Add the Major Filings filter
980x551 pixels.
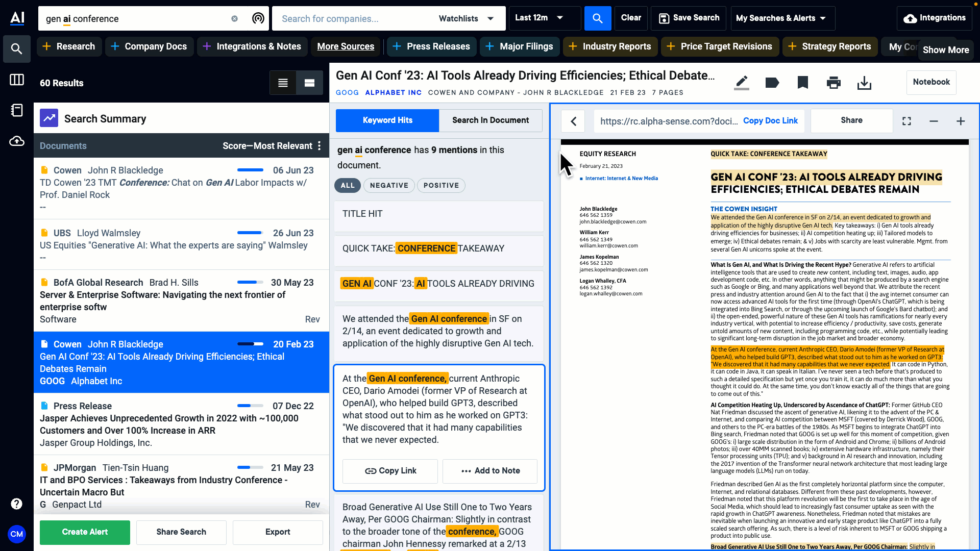click(x=519, y=46)
